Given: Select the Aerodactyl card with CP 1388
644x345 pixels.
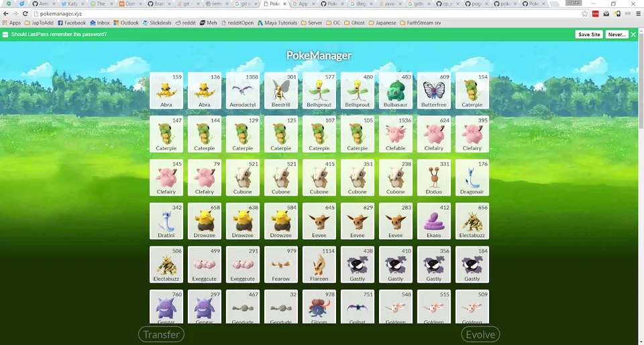Looking at the screenshot, I should [x=243, y=90].
